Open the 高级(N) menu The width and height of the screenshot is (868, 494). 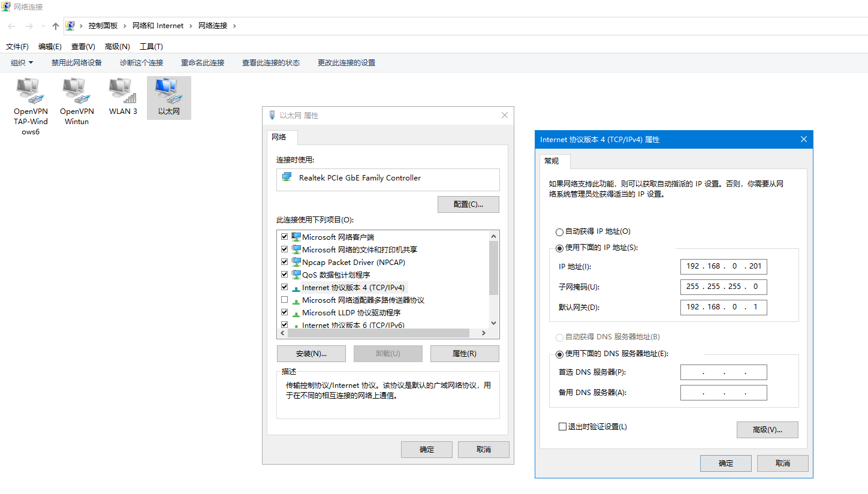[117, 46]
